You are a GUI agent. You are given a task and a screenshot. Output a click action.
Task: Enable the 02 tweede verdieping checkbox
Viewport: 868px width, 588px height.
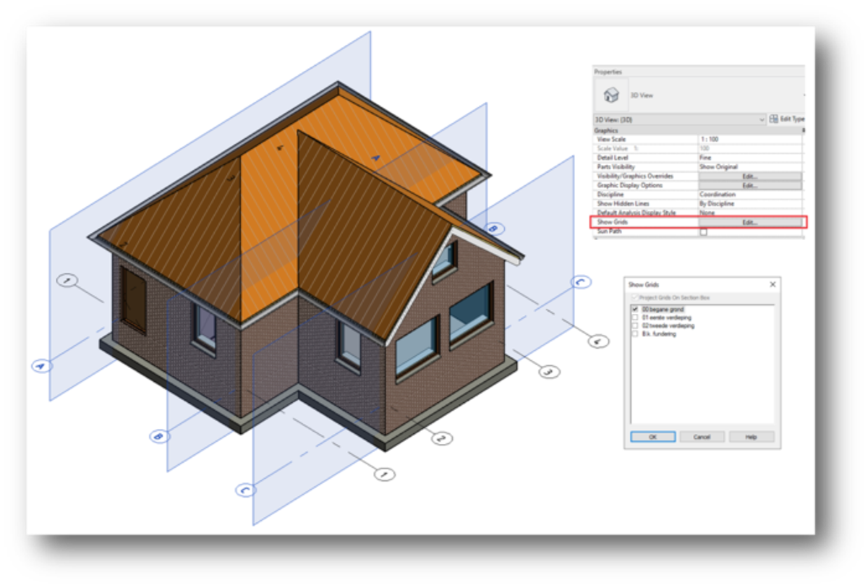(x=635, y=326)
